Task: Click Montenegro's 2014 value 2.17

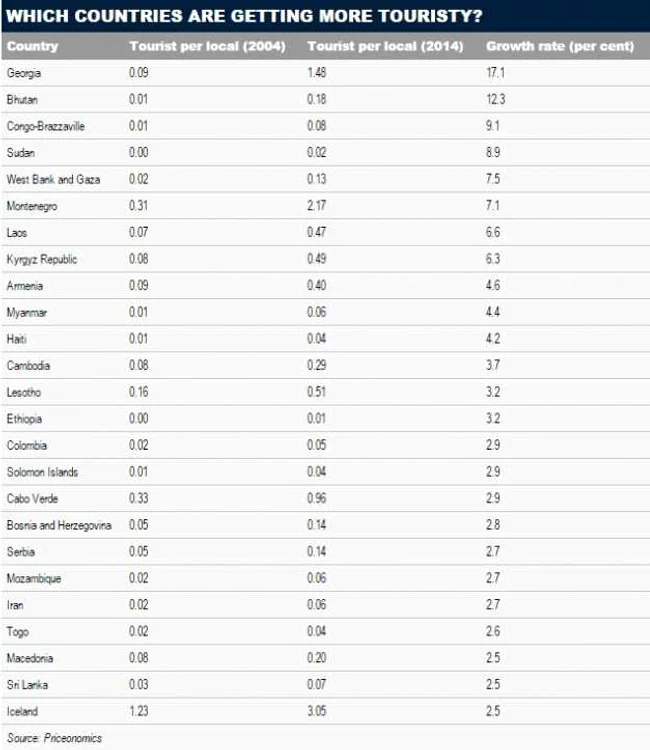Action: 316,206
